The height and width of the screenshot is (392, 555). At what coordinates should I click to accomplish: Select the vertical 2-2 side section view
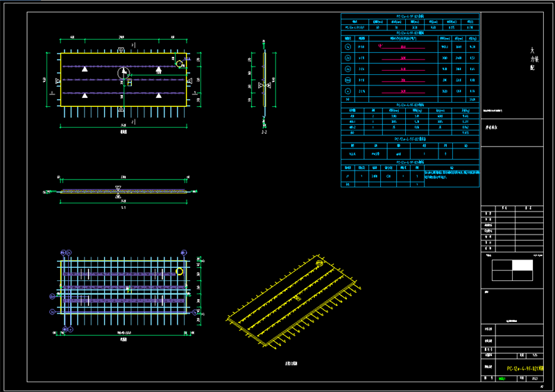[x=264, y=83]
